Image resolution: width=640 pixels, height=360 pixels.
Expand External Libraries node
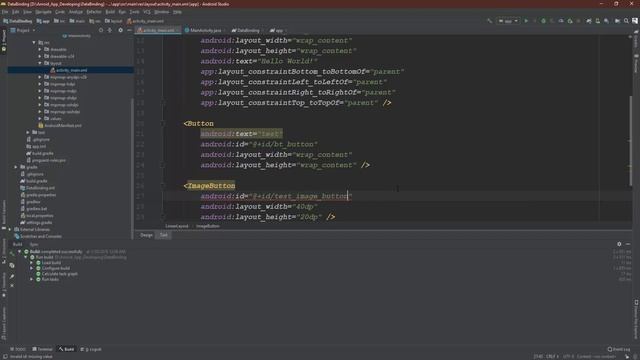click(x=10, y=229)
